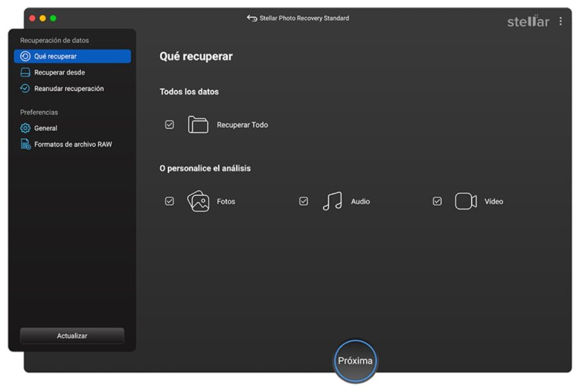Click the stellar logo
This screenshot has height=392, width=579.
pyautogui.click(x=528, y=21)
